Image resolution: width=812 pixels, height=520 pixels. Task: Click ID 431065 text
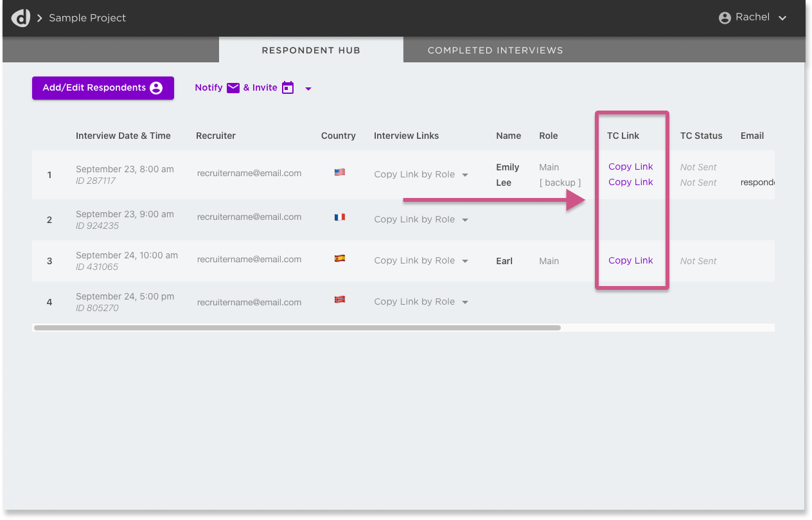pyautogui.click(x=97, y=267)
